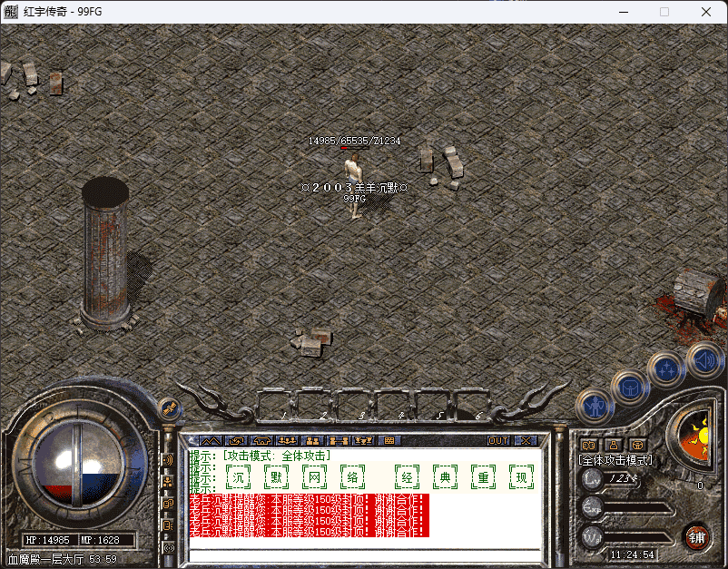Image resolution: width=728 pixels, height=569 pixels.
Task: Click the game icon in the title bar
Action: coord(11,11)
